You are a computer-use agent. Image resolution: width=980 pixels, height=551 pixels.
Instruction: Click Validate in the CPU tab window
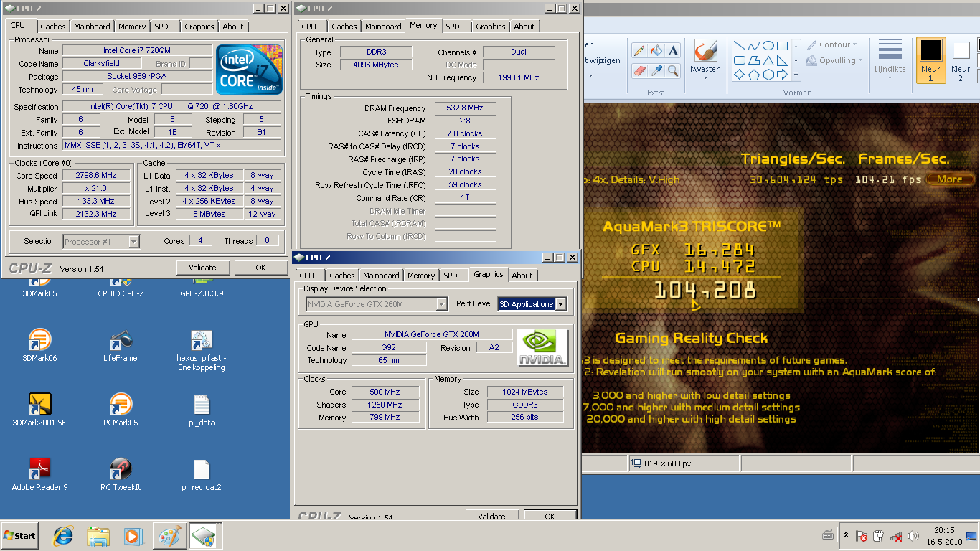(x=202, y=268)
